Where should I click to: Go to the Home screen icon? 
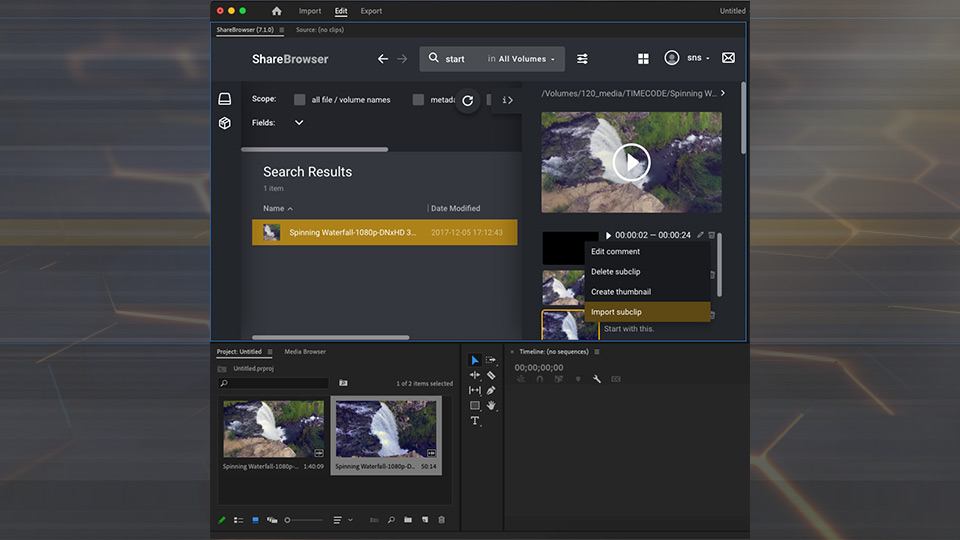277,11
